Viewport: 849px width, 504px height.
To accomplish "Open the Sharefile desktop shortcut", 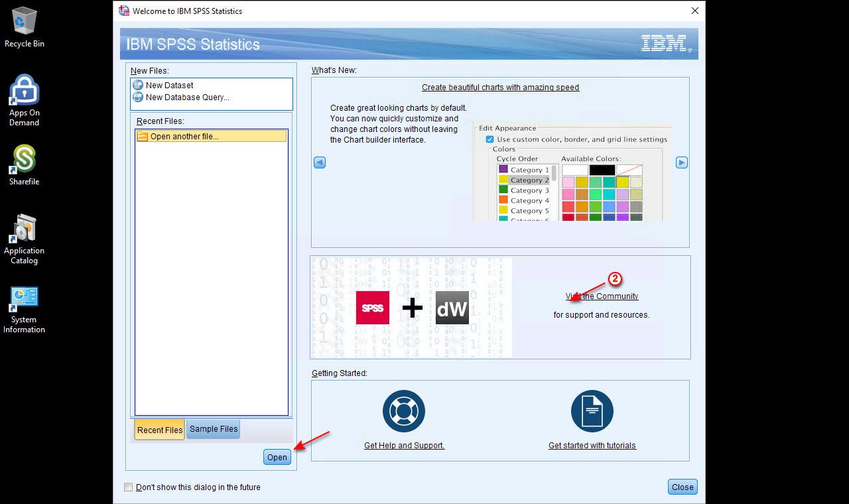I will tap(25, 160).
